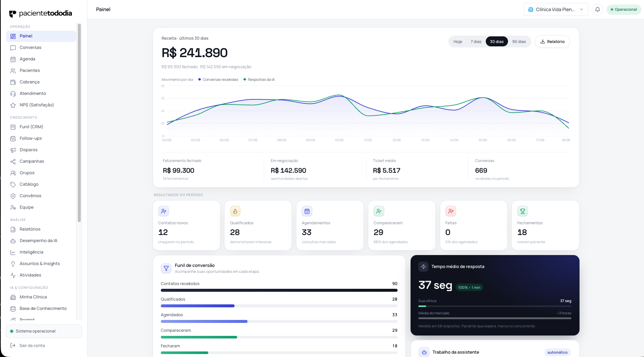Click the Fechamentos trophy icon

pyautogui.click(x=522, y=211)
